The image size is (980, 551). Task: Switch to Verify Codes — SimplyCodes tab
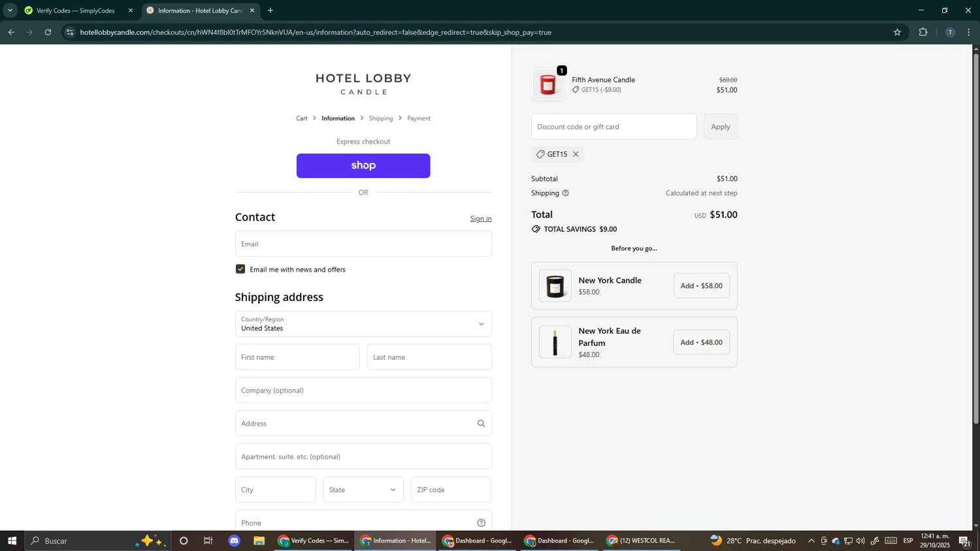(x=76, y=10)
